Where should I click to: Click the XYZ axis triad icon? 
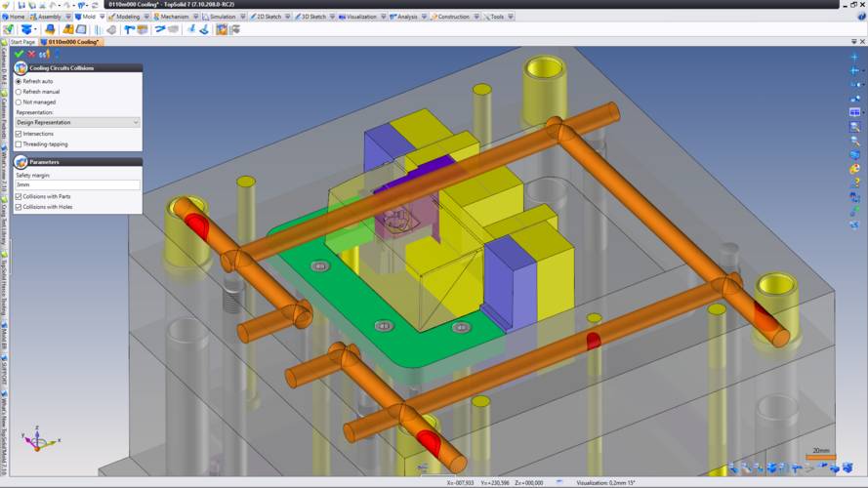point(37,437)
